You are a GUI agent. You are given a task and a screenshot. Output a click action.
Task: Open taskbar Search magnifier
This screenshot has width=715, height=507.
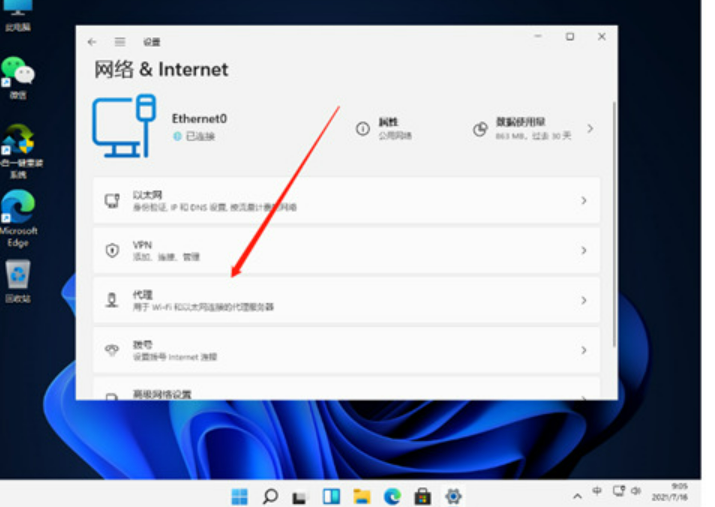tap(270, 496)
